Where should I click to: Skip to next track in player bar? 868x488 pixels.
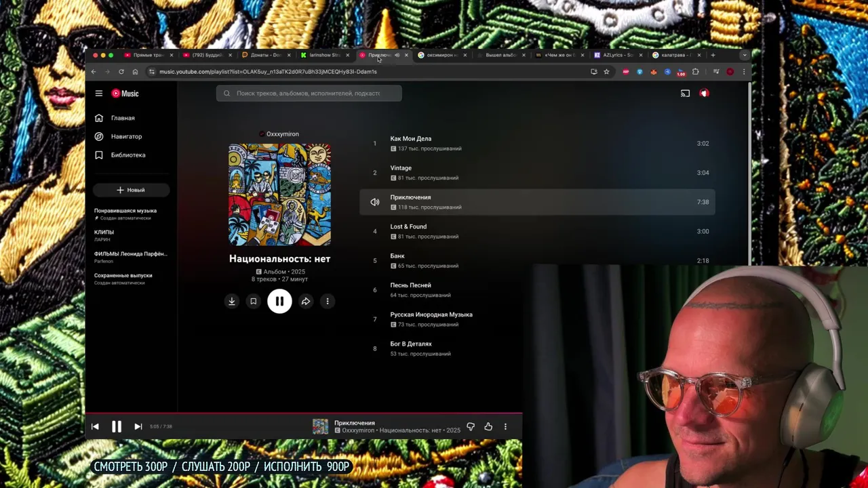[x=138, y=426]
